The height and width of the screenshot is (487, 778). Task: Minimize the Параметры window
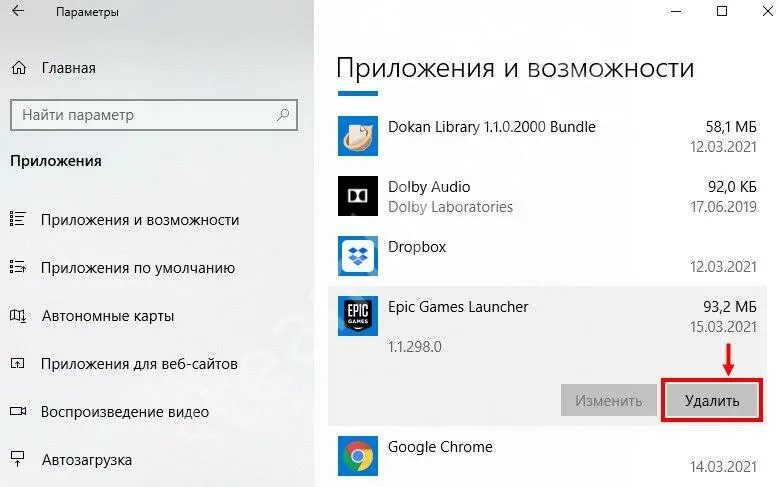tap(676, 11)
